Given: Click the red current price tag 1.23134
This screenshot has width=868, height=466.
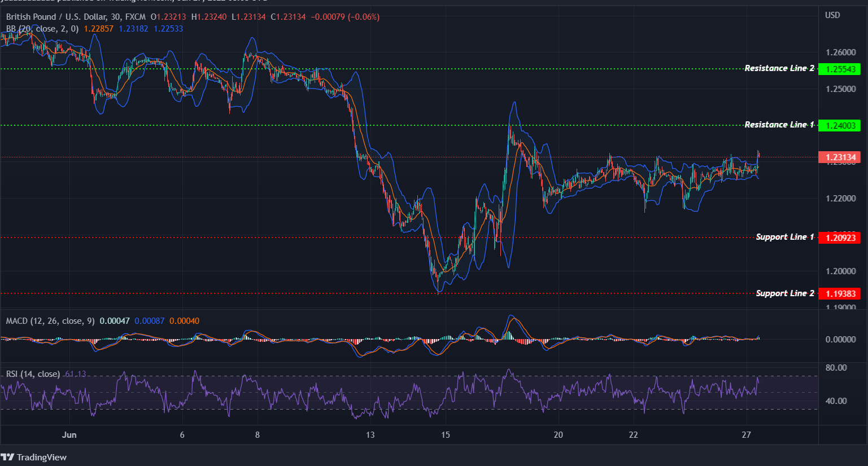Looking at the screenshot, I should tap(840, 157).
